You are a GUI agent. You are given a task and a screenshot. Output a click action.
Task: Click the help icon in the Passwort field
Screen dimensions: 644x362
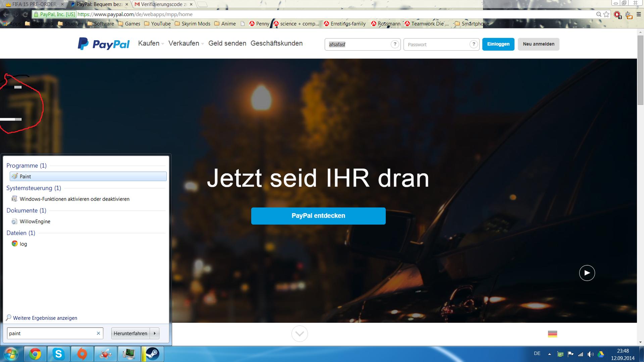pyautogui.click(x=474, y=44)
